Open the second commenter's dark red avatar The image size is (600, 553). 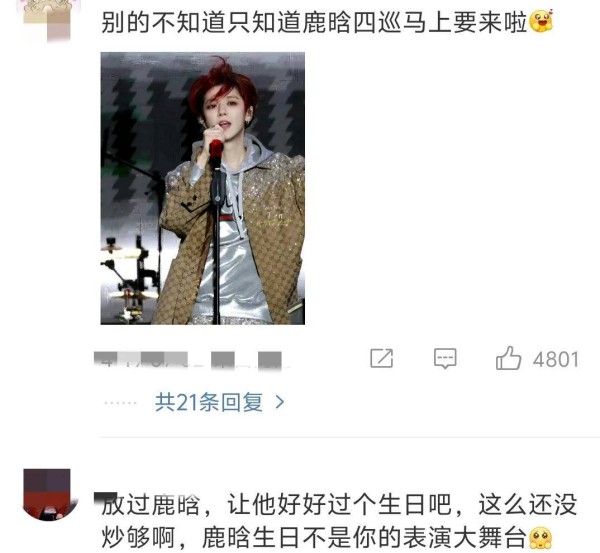click(47, 494)
